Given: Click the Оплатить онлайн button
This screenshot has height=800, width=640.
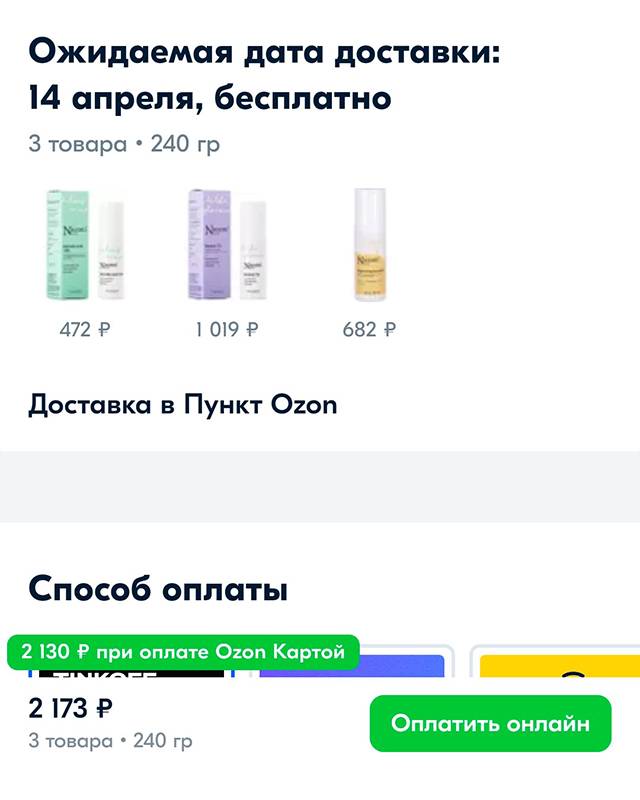Looking at the screenshot, I should (490, 723).
